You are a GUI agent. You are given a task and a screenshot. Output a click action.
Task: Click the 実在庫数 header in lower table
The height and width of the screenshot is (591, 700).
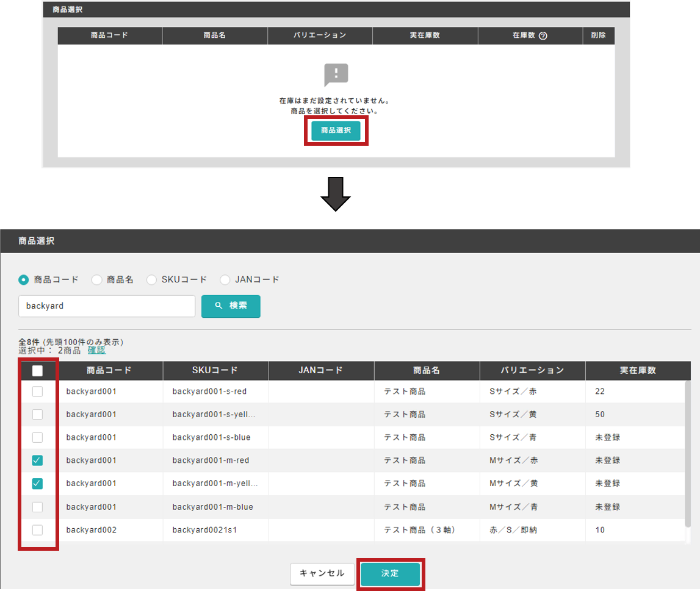(638, 370)
